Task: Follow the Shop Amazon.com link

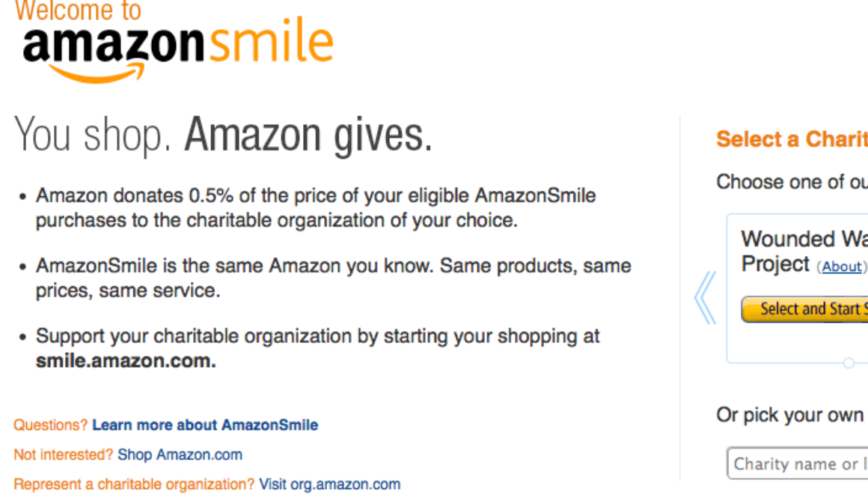Action: (180, 455)
